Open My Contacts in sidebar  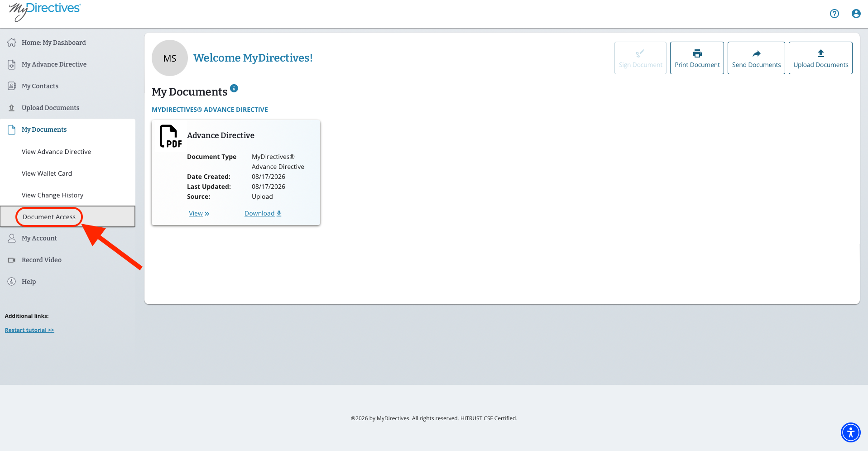click(x=40, y=86)
